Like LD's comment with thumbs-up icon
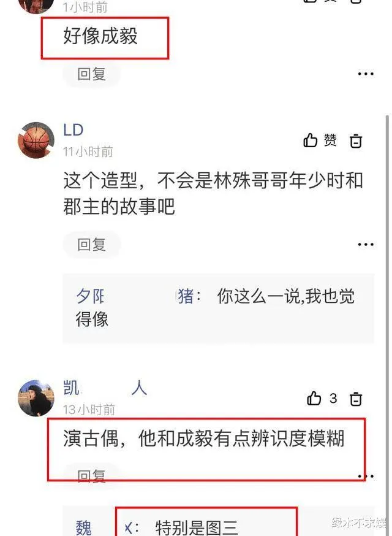This screenshot has width=392, height=536. [310, 140]
